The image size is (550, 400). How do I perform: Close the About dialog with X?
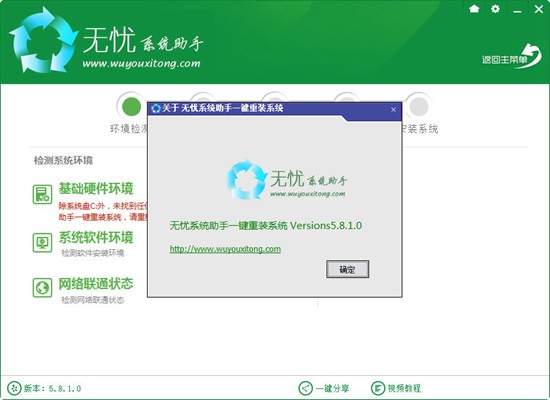(x=393, y=109)
